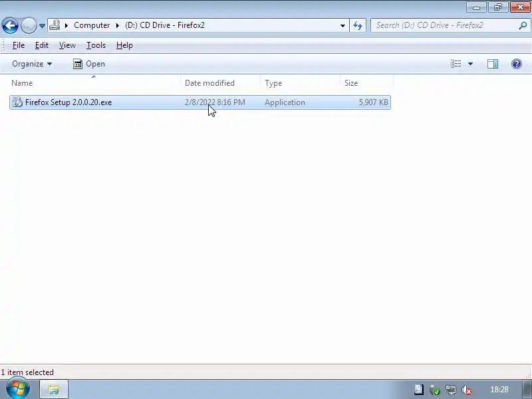Open the Windows Start menu

[x=18, y=389]
